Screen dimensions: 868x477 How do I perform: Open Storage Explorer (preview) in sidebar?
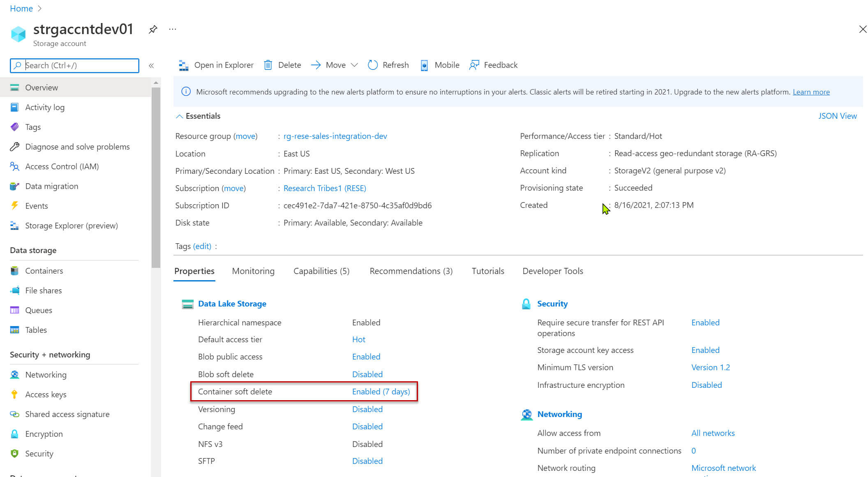(71, 226)
